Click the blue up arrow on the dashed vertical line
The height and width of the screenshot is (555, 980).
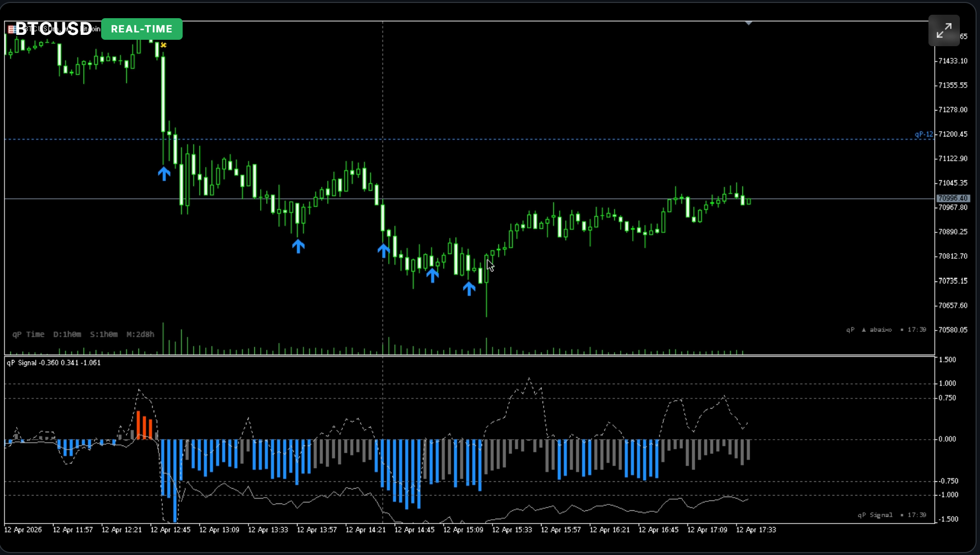pyautogui.click(x=383, y=250)
